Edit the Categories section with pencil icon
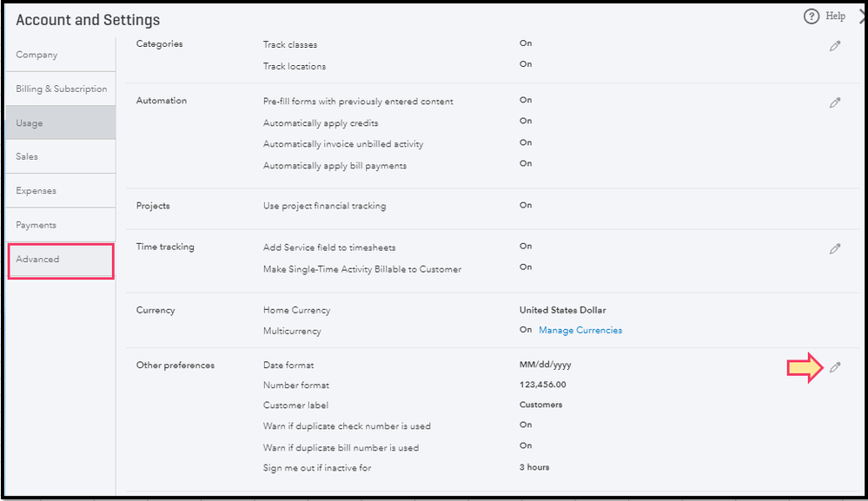 tap(835, 46)
